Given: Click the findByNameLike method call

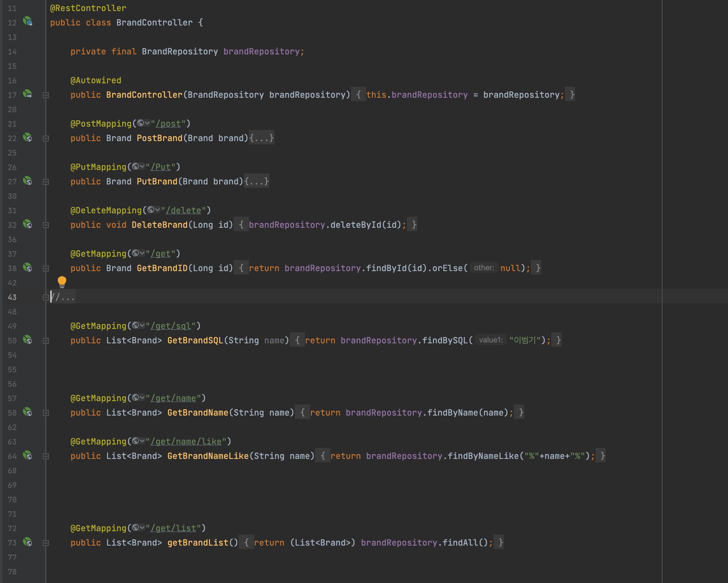Looking at the screenshot, I should click(483, 456).
